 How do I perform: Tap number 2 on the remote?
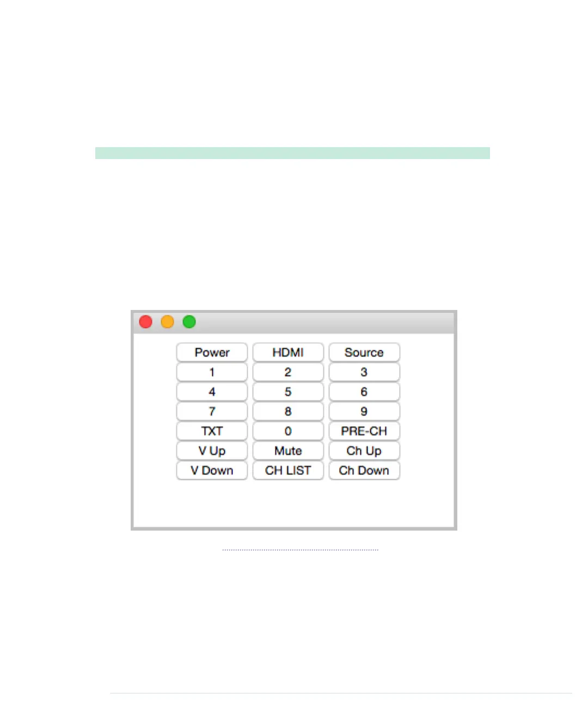coord(288,372)
